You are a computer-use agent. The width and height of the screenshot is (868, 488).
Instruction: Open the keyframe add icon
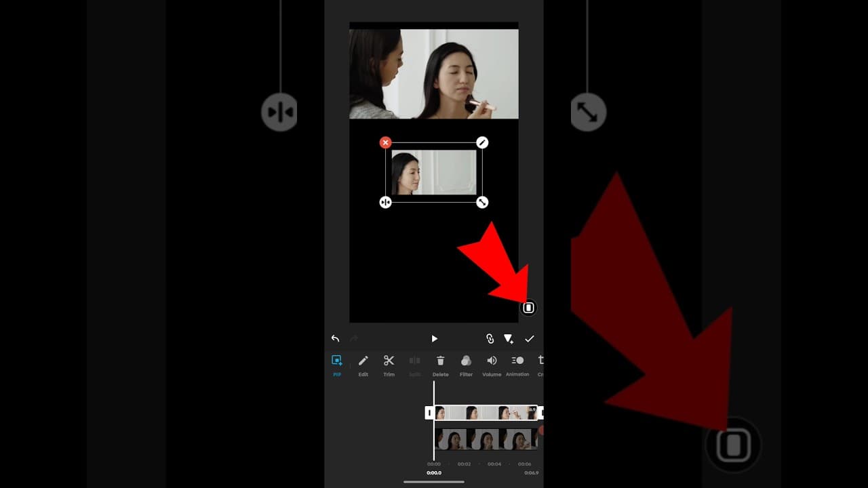pos(509,338)
